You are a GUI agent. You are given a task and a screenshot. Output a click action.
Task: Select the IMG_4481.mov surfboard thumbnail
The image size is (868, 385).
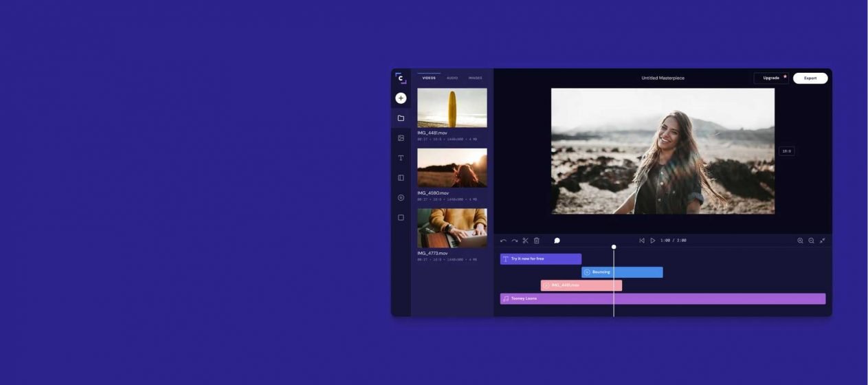pyautogui.click(x=452, y=108)
